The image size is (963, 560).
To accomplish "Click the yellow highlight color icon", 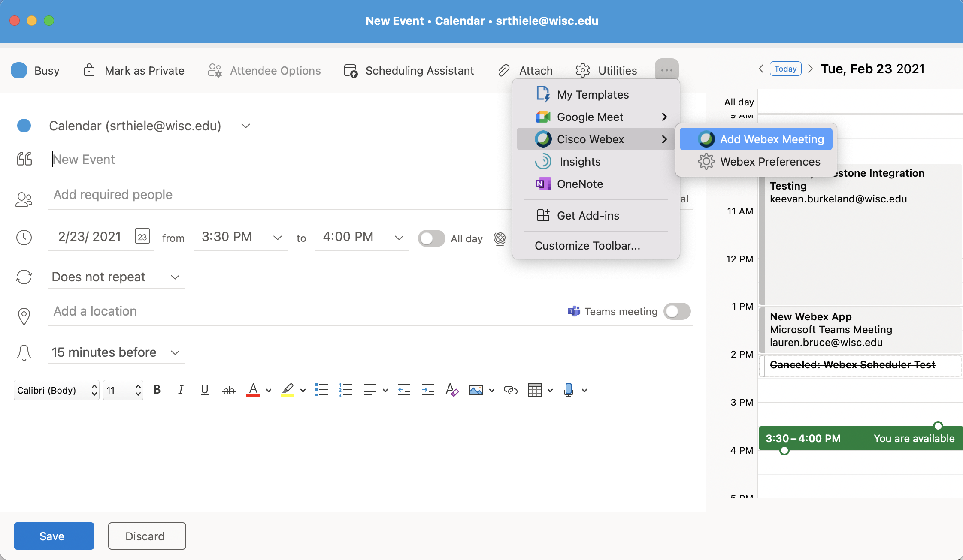I will point(288,390).
